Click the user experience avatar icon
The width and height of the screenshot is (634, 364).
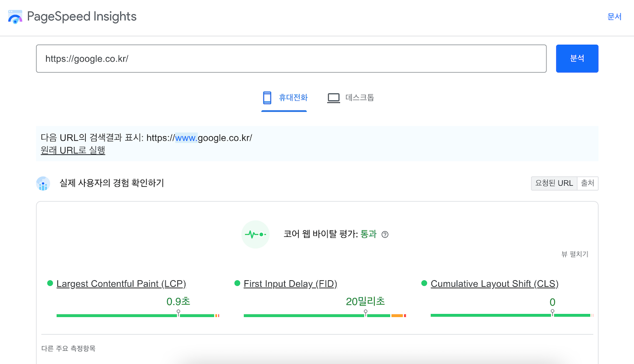43,183
